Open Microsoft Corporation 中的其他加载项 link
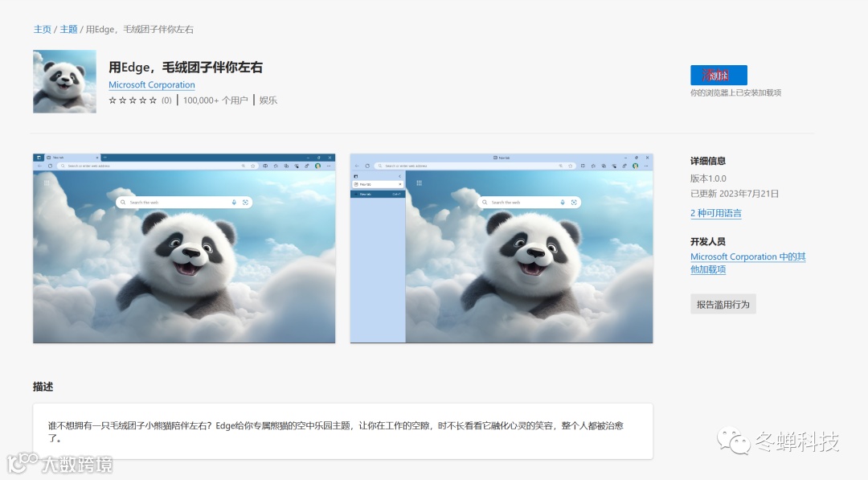Screen dimensions: 868x480 [748, 263]
